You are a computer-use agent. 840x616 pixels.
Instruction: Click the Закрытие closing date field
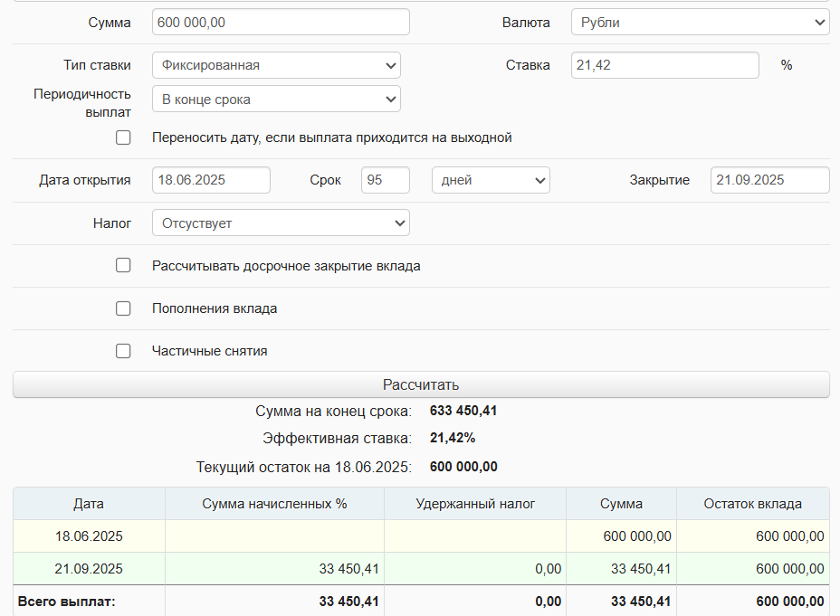769,180
